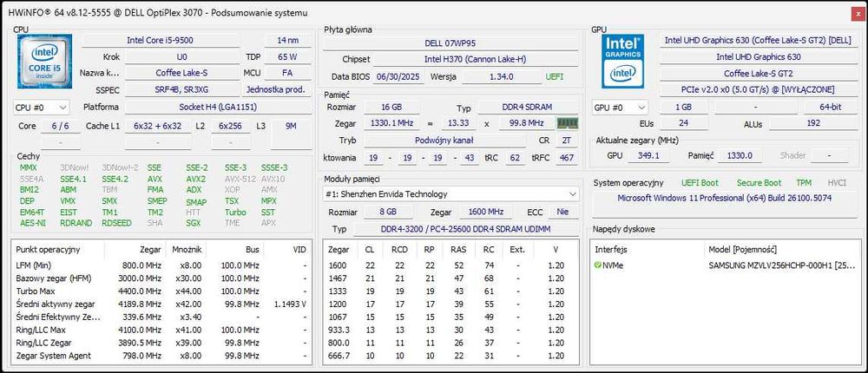Image resolution: width=868 pixels, height=373 pixels.
Task: Click the GPU clock 349.1 value
Action: (648, 156)
